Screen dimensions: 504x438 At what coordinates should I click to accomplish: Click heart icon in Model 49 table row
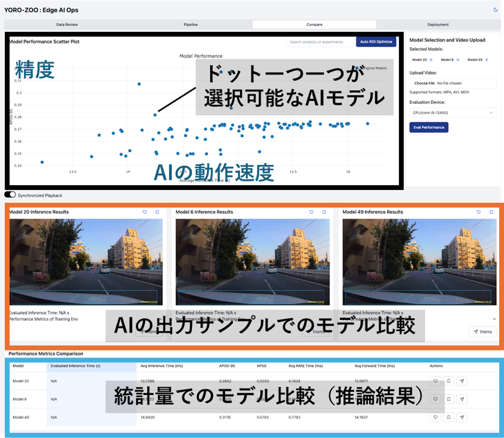435,417
